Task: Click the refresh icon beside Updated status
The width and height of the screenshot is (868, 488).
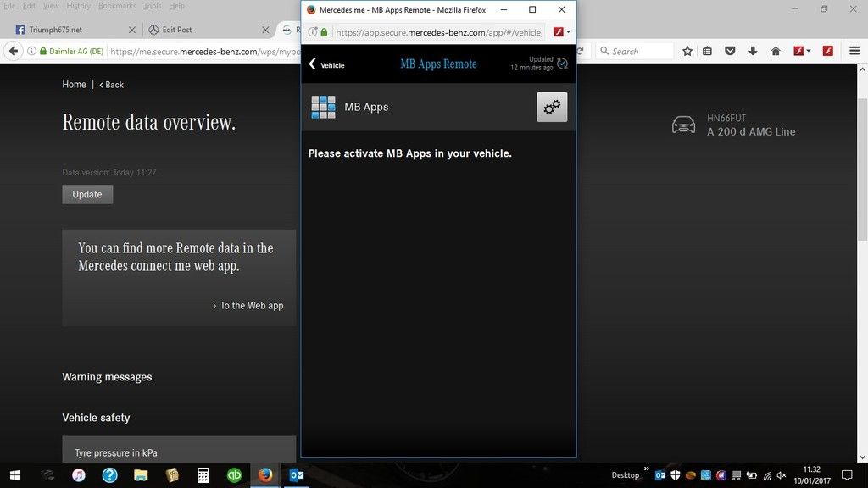Action: [x=563, y=64]
